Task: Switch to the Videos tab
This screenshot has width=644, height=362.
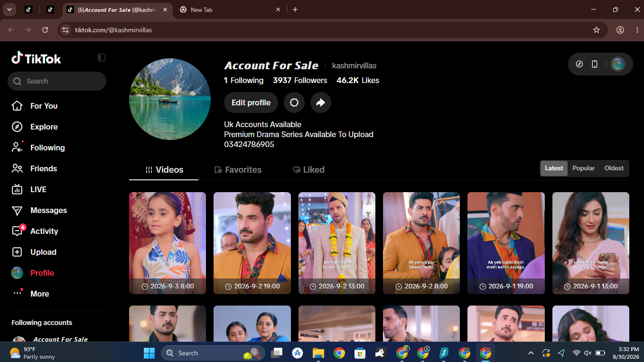Action: [164, 170]
